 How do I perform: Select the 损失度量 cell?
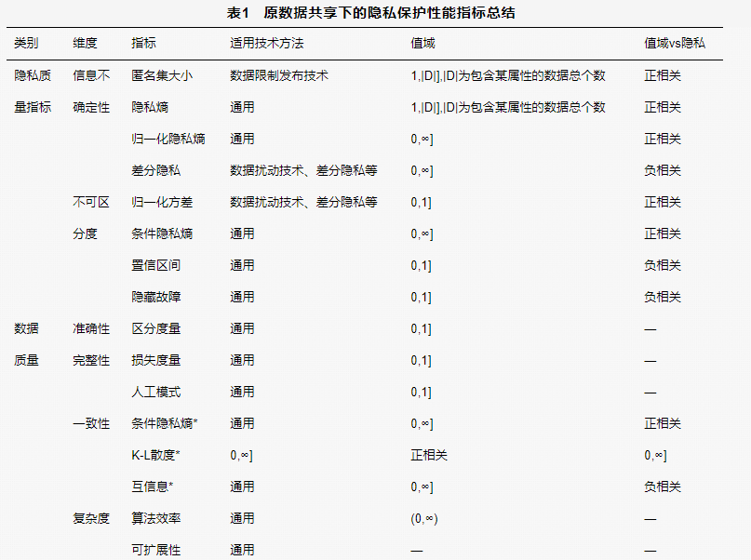pyautogui.click(x=156, y=360)
